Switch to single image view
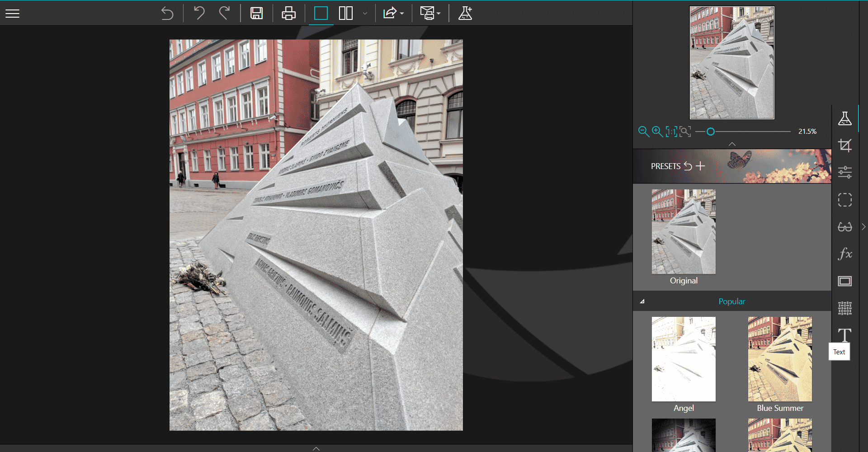The image size is (868, 452). click(x=321, y=13)
